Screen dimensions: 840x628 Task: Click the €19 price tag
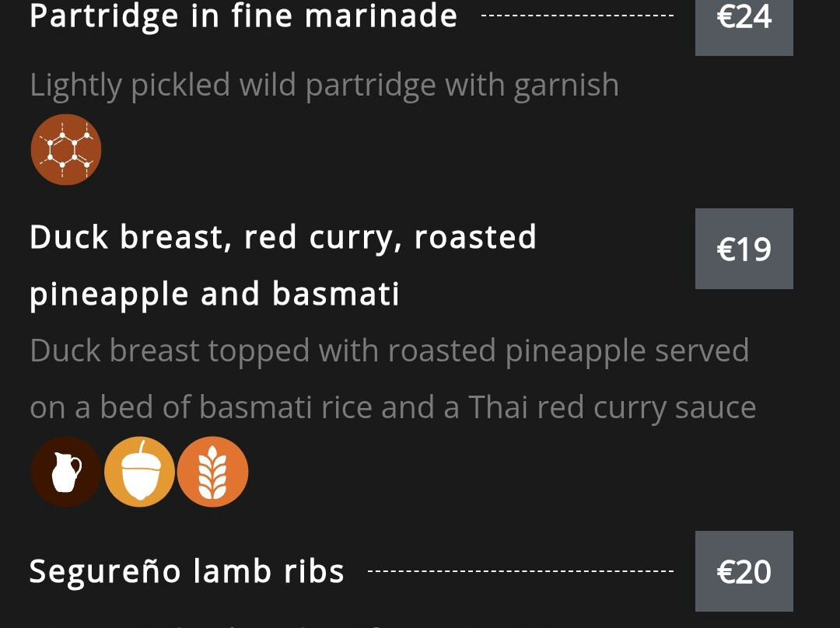pos(744,249)
